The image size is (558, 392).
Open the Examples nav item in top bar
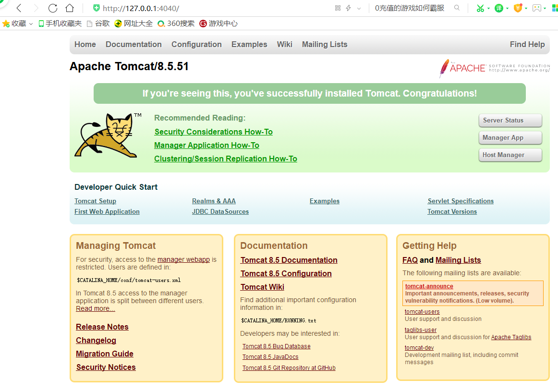click(249, 45)
